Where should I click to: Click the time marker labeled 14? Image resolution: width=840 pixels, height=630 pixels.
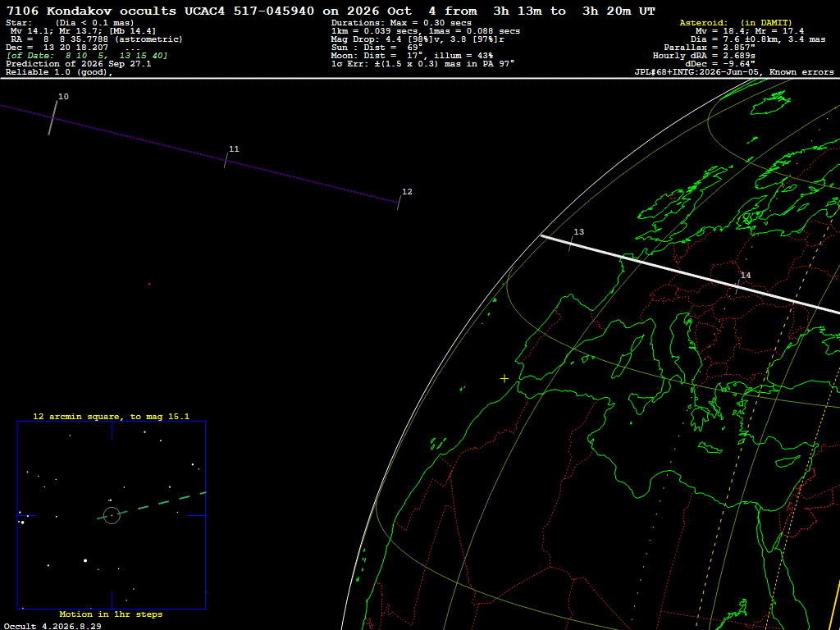[x=738, y=286]
